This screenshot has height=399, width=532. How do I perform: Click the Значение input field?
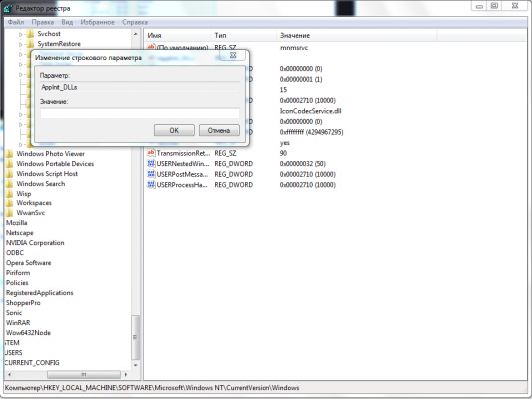point(140,113)
